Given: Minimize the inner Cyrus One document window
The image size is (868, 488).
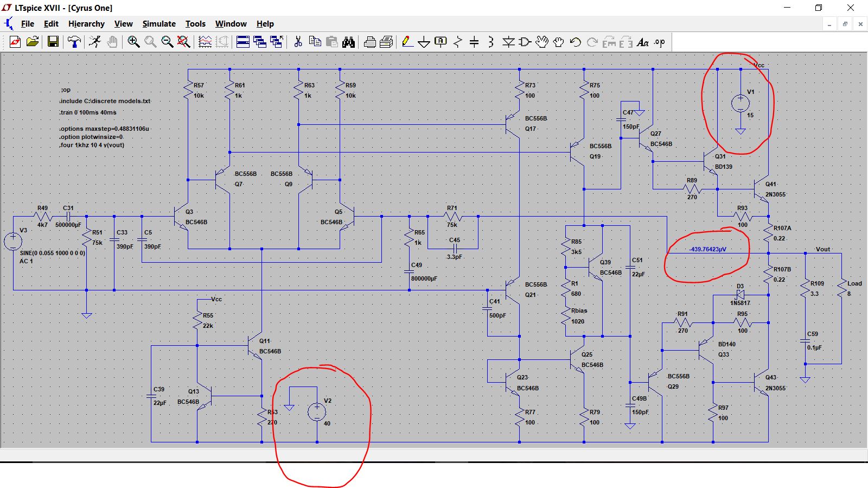Looking at the screenshot, I should [x=829, y=24].
